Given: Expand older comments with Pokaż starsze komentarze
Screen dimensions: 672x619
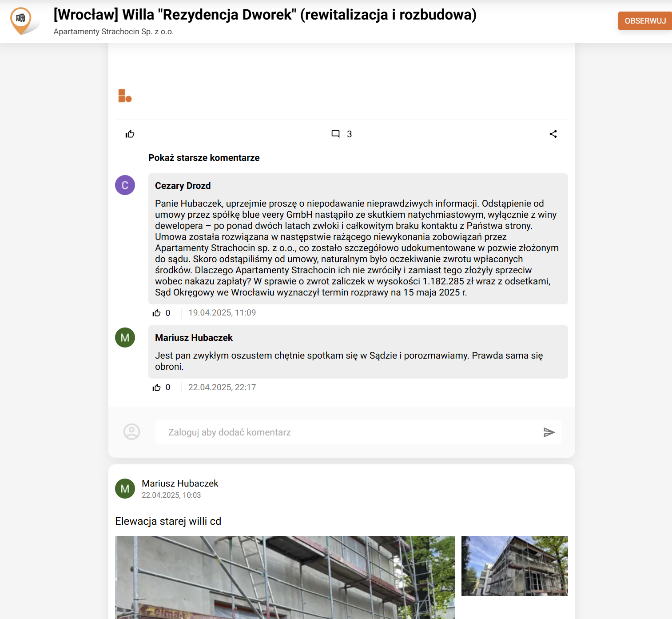Looking at the screenshot, I should tap(204, 158).
